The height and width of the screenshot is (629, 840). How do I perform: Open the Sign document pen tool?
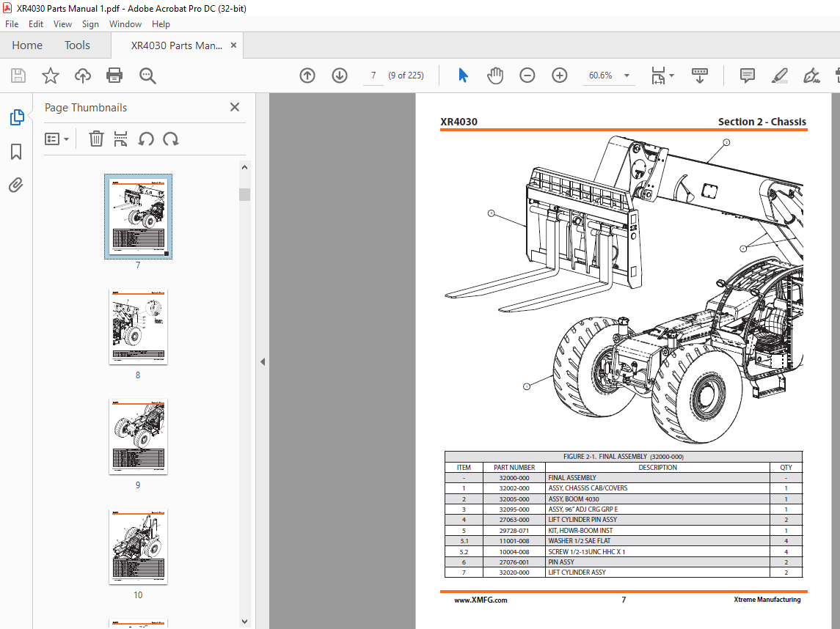click(x=811, y=76)
